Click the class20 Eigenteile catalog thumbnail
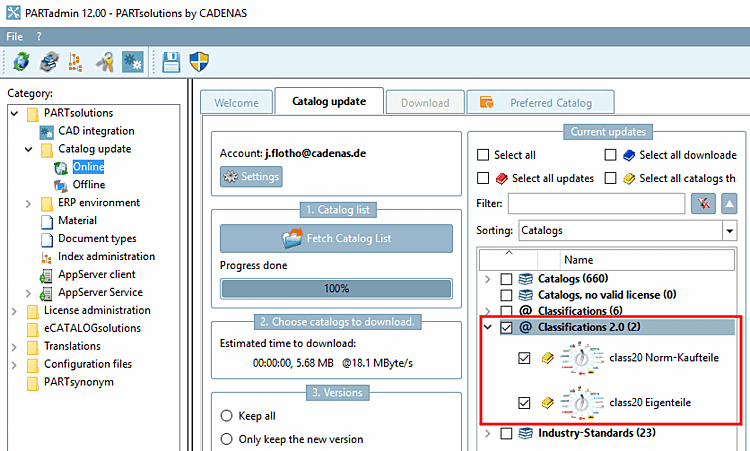Viewport: 750px width, 451px height. 581,403
